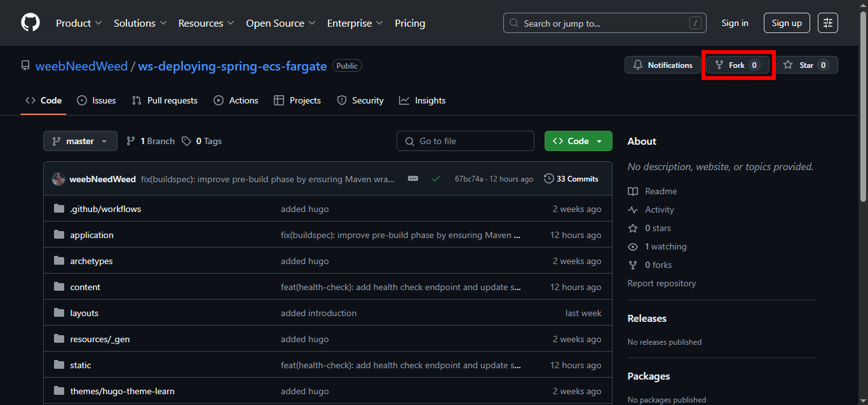Click the green checkmark build status
This screenshot has width=868, height=405.
[436, 179]
